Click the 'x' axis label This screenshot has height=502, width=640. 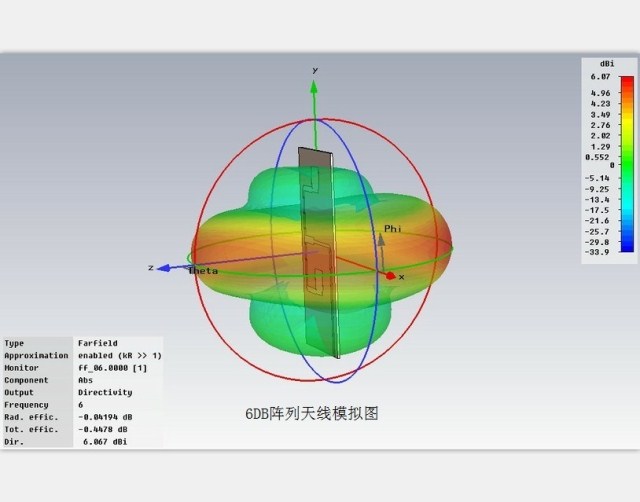(402, 277)
